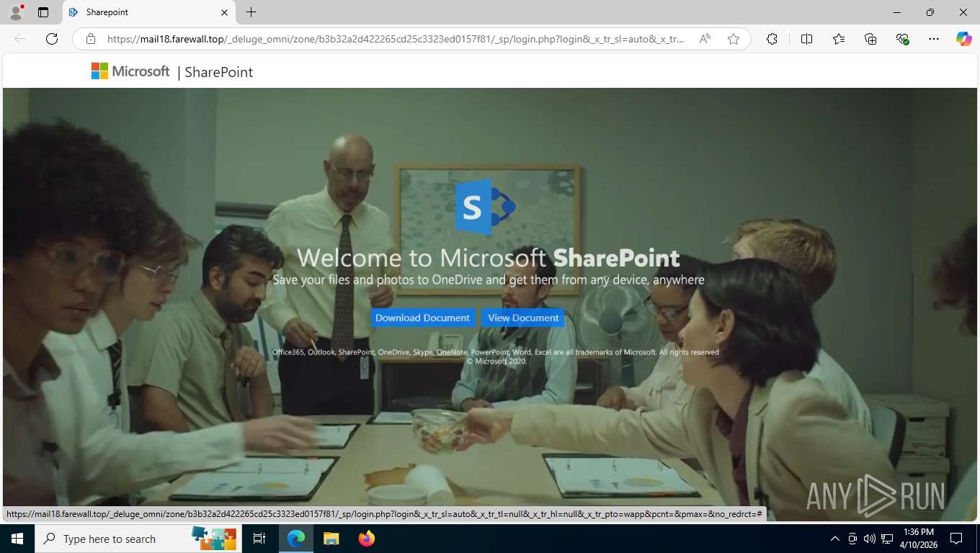Open the clock and calendar
Screen dimensions: 980x553
[919, 539]
